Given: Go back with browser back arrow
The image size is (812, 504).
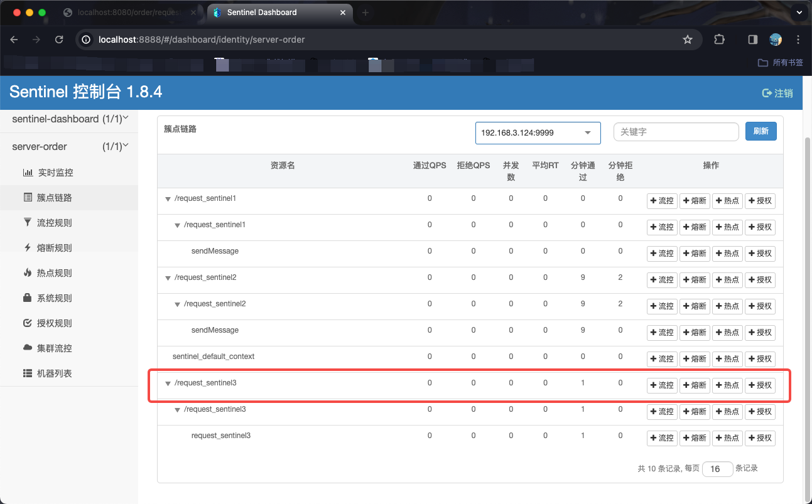Looking at the screenshot, I should [14, 40].
